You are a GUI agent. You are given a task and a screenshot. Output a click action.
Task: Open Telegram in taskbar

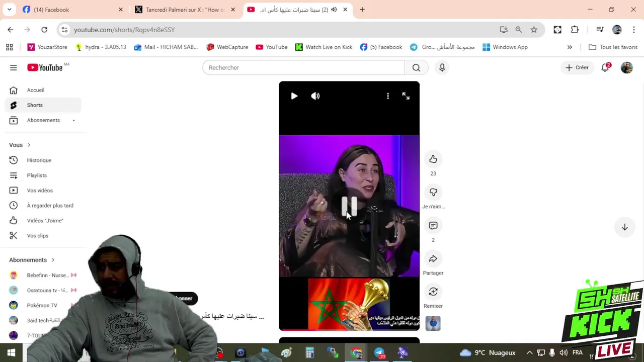pos(379,353)
